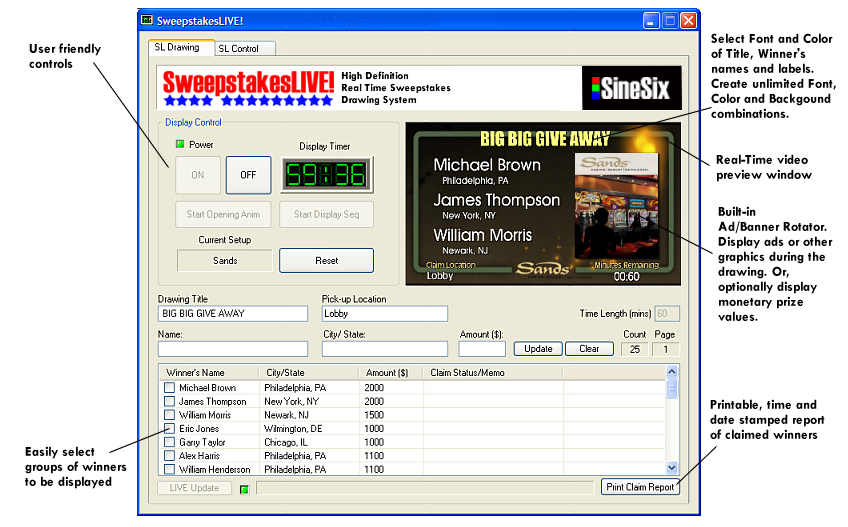This screenshot has width=848, height=527.
Task: Click the Amount ($) column header
Action: [x=391, y=372]
